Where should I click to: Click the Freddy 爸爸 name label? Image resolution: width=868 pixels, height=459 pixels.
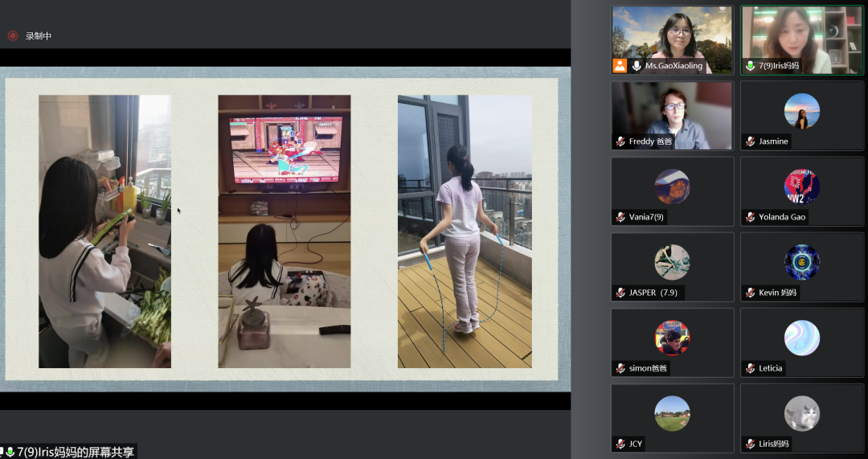coord(650,141)
